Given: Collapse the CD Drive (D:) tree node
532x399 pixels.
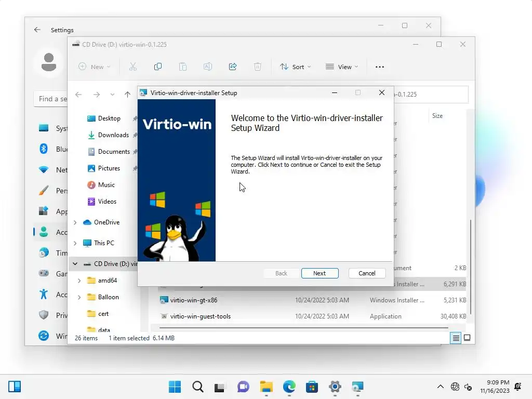Looking at the screenshot, I should coord(75,264).
